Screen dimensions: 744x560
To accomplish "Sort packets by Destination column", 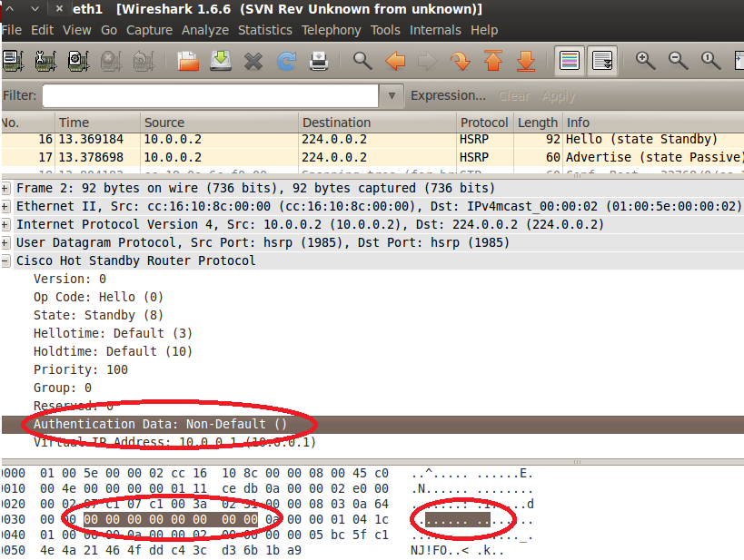I will click(x=378, y=123).
